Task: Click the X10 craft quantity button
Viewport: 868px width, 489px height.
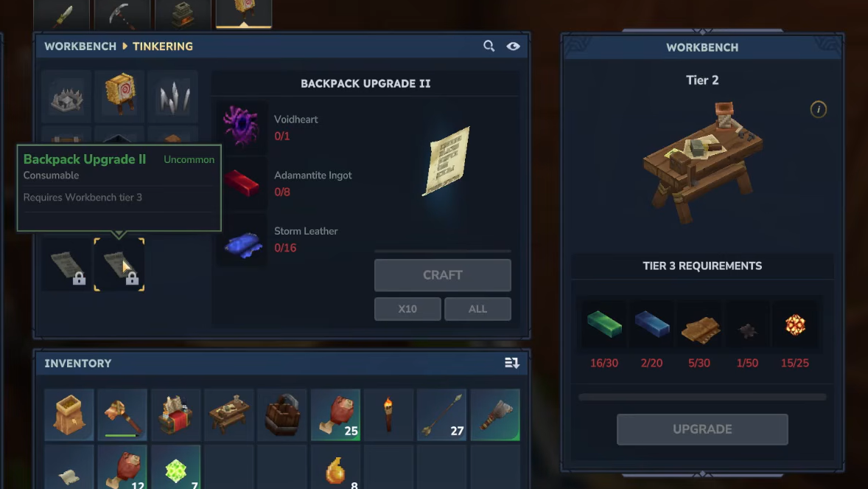Action: [407, 309]
